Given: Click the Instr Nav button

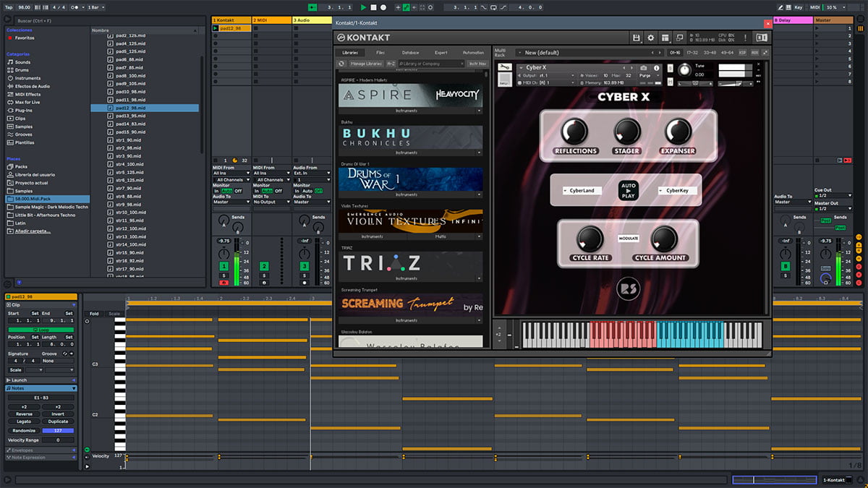Looking at the screenshot, I should (x=477, y=64).
